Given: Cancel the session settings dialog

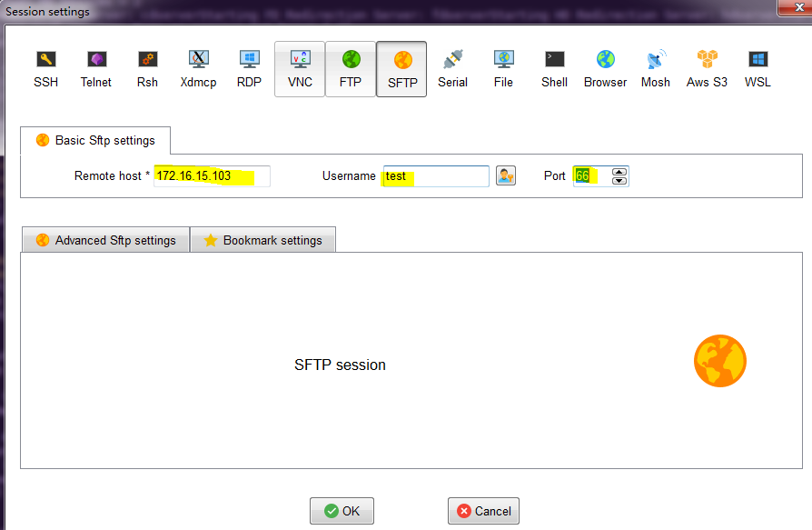Looking at the screenshot, I should click(483, 510).
